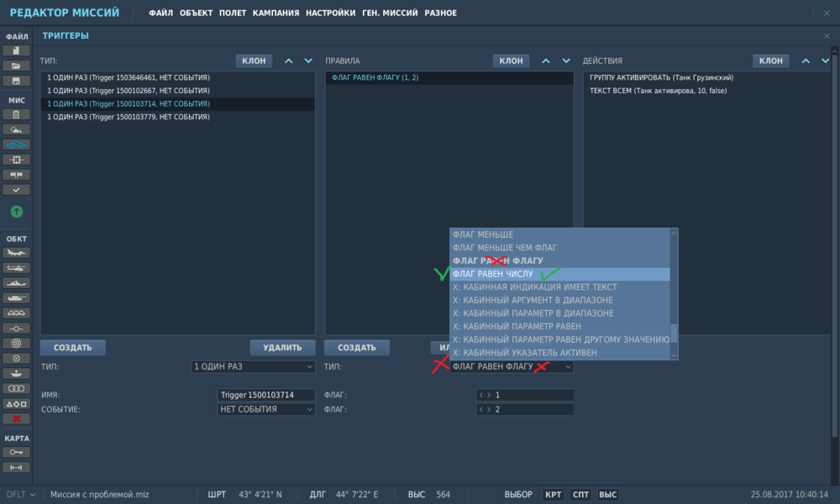The image size is (840, 504).
Task: Select the three rings templates icon
Action: pyautogui.click(x=16, y=388)
